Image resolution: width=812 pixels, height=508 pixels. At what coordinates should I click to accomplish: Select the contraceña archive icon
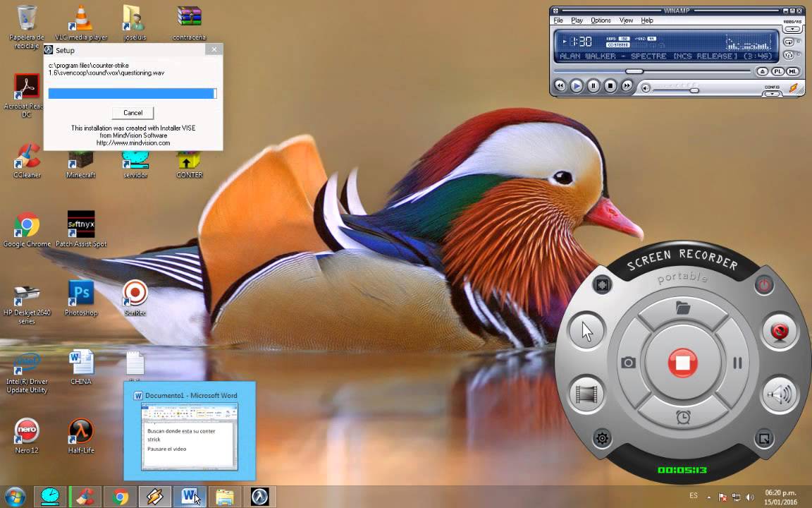189,23
